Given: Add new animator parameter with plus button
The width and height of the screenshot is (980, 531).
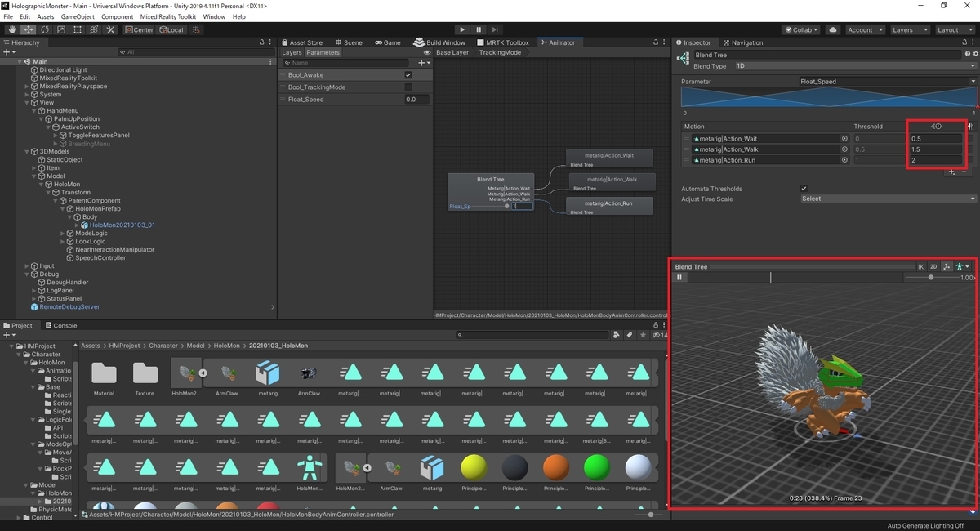Looking at the screenshot, I should (423, 63).
